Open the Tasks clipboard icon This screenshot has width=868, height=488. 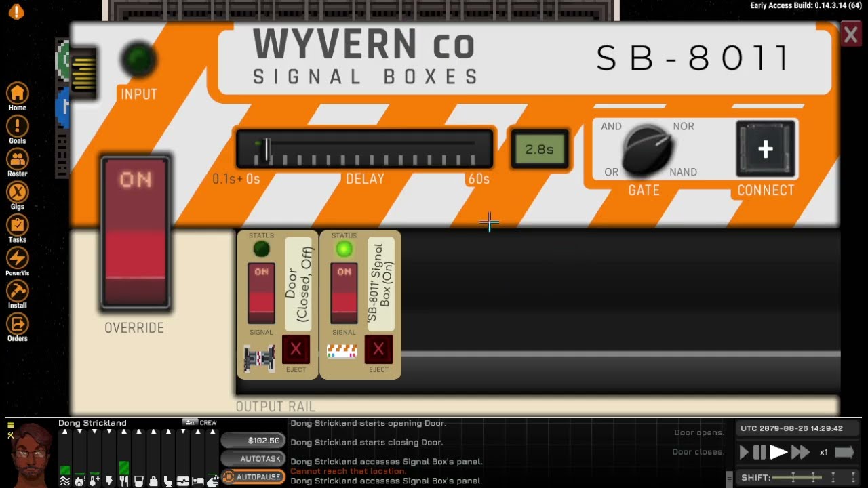coord(17,225)
